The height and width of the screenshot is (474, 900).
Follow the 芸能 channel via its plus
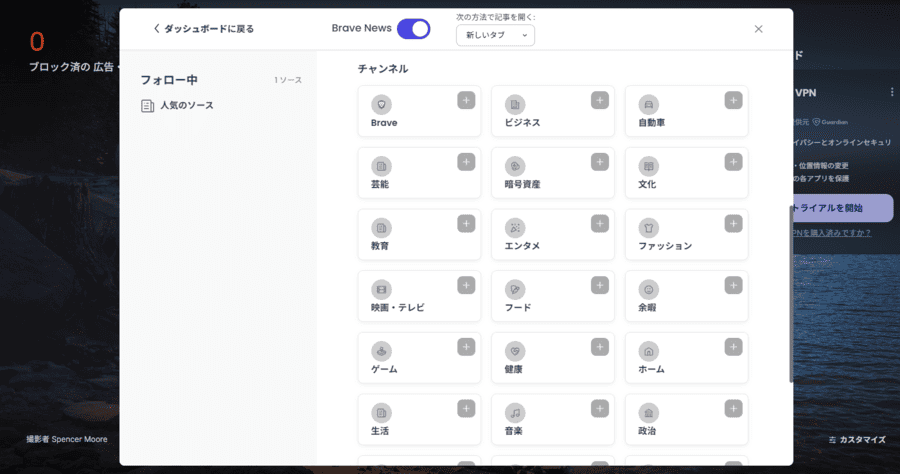(466, 162)
